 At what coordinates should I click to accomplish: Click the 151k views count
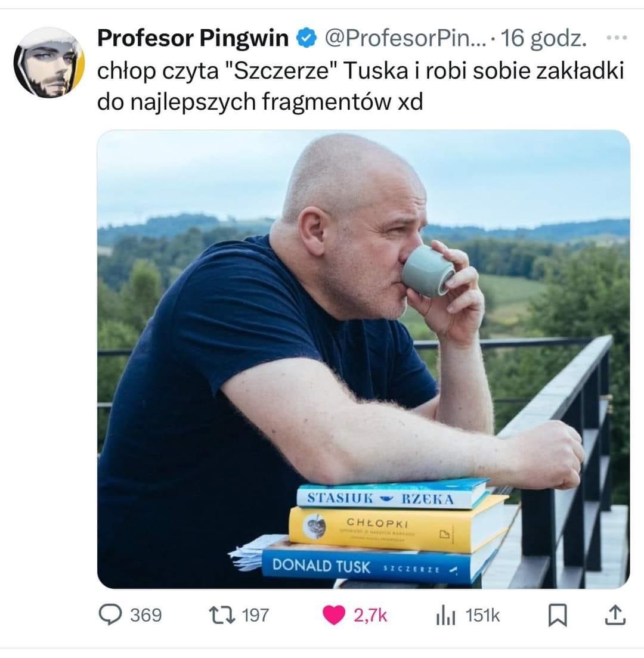(x=483, y=616)
